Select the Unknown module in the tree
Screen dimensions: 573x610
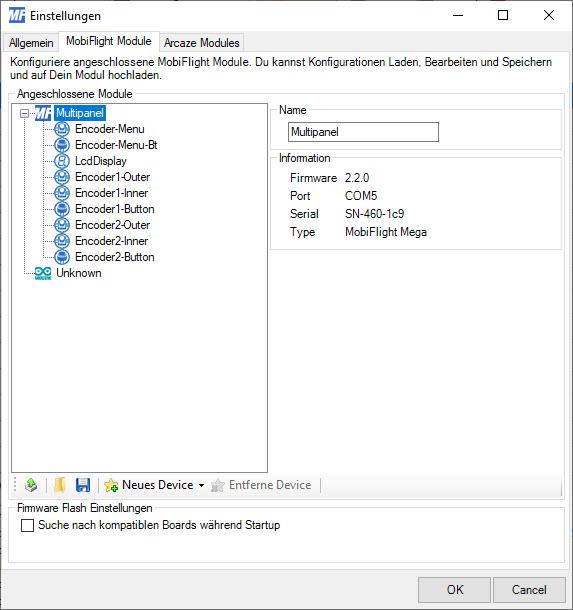pos(79,273)
